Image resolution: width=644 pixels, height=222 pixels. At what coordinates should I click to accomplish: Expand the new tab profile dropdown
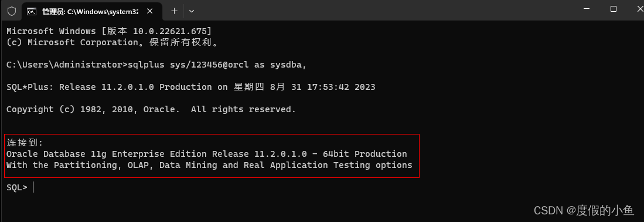tap(192, 11)
